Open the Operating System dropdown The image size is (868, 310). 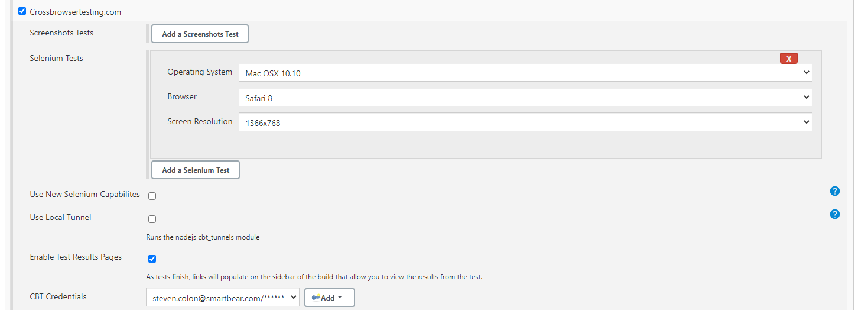point(525,73)
